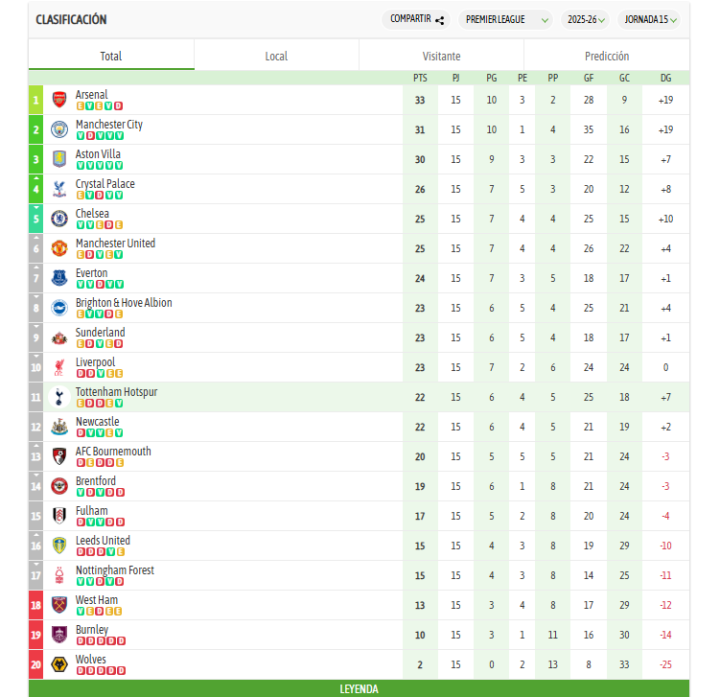Click the West Ham crest icon
The image size is (720, 697).
coord(59,605)
